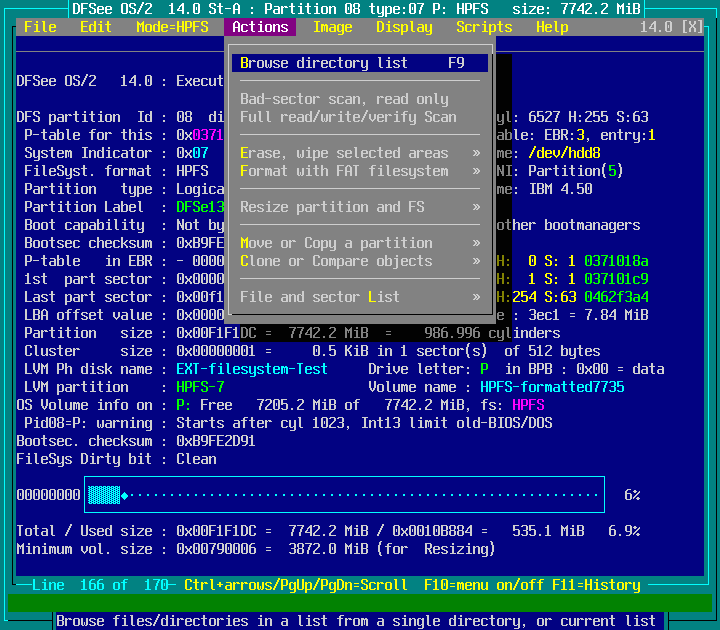Open the Help menu

point(552,27)
